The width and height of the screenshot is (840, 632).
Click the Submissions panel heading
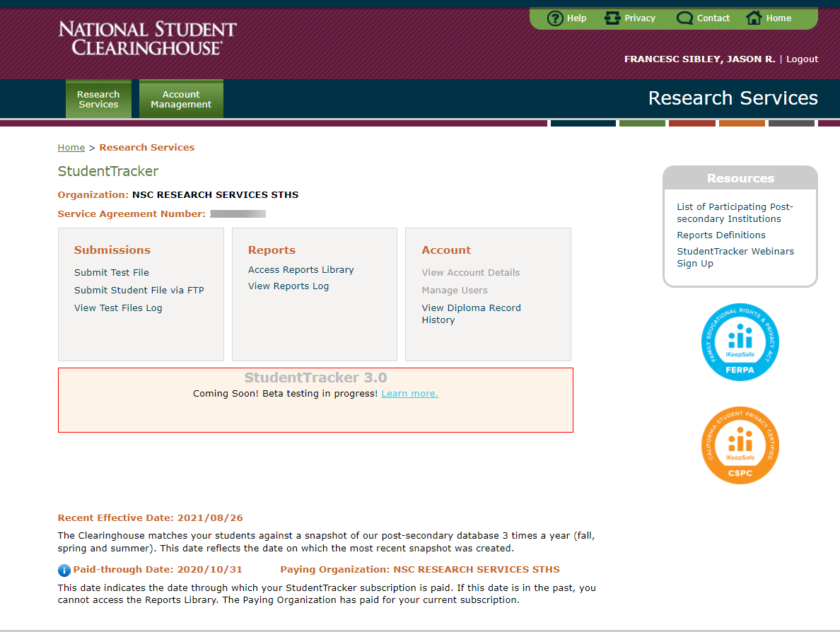(x=112, y=250)
